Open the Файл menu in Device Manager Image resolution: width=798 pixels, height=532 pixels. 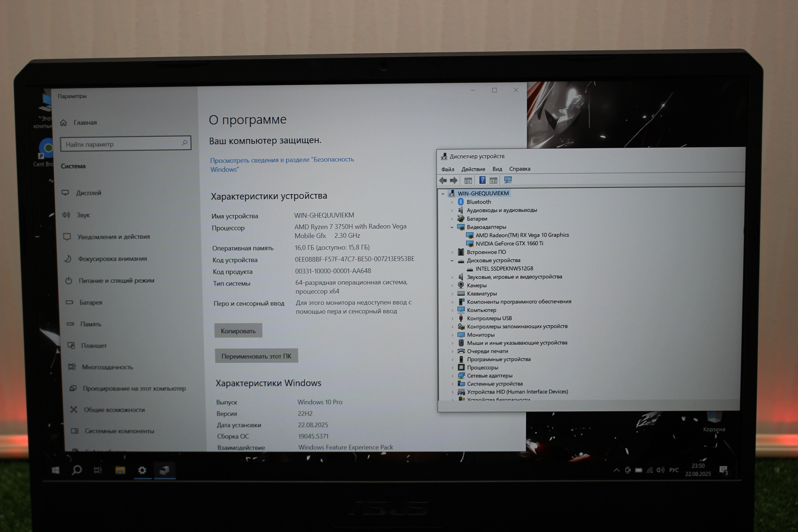pos(447,169)
